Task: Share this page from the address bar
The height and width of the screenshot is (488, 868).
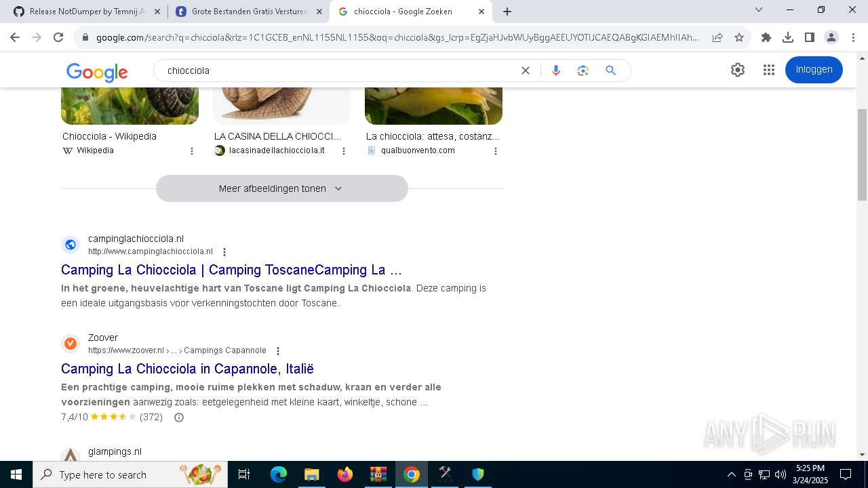Action: 717,37
